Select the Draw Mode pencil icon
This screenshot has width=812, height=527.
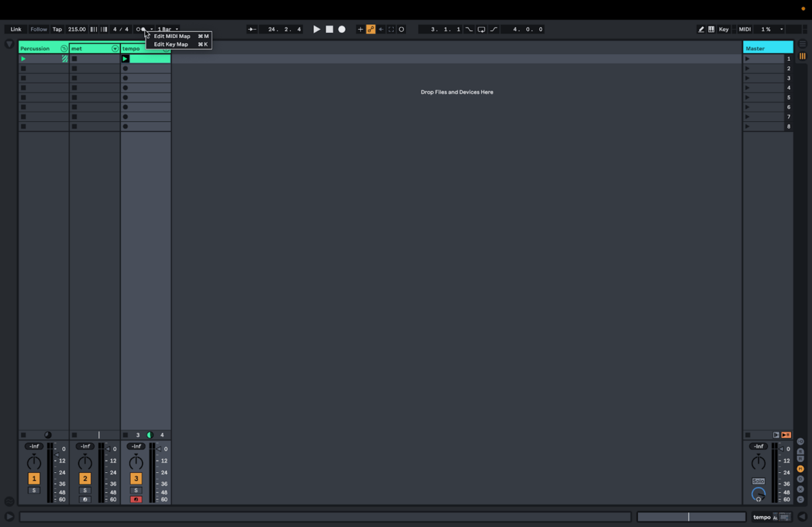702,29
